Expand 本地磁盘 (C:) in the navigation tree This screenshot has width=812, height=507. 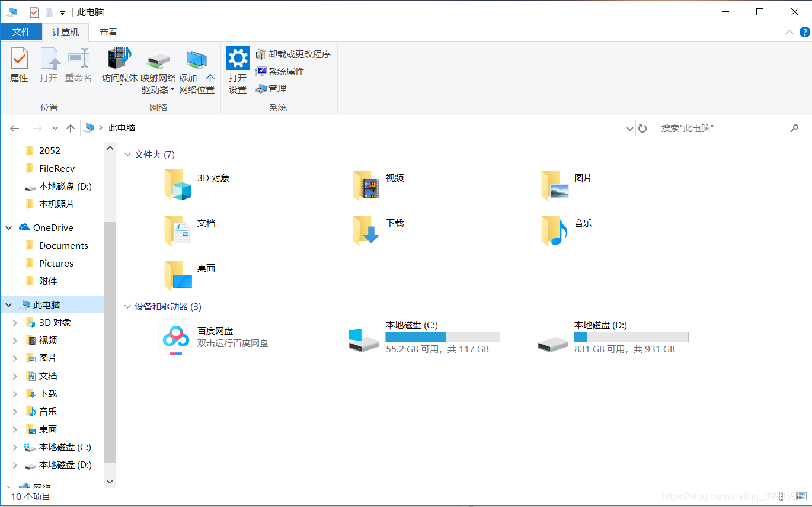point(15,447)
